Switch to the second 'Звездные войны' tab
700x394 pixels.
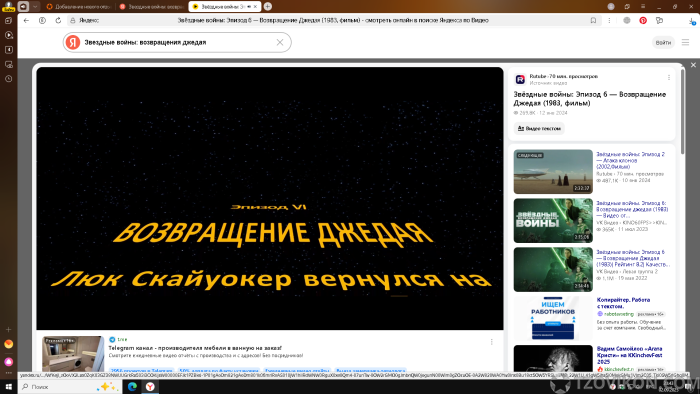pos(152,7)
